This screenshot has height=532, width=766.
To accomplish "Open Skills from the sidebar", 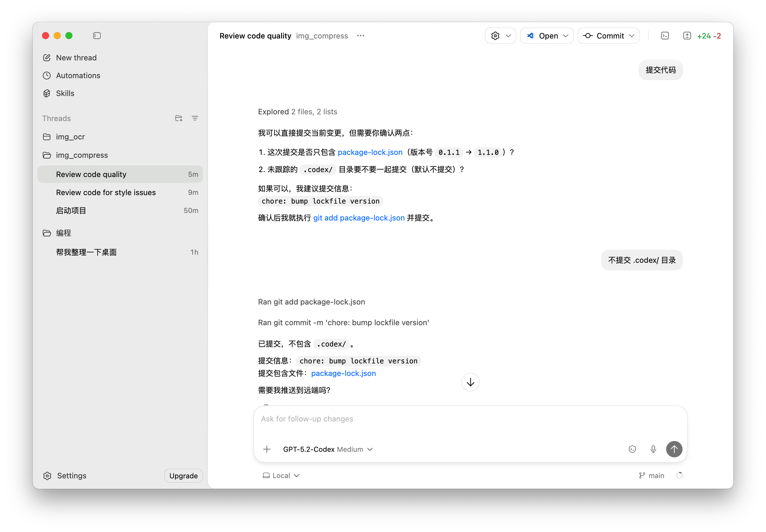I will (x=65, y=93).
